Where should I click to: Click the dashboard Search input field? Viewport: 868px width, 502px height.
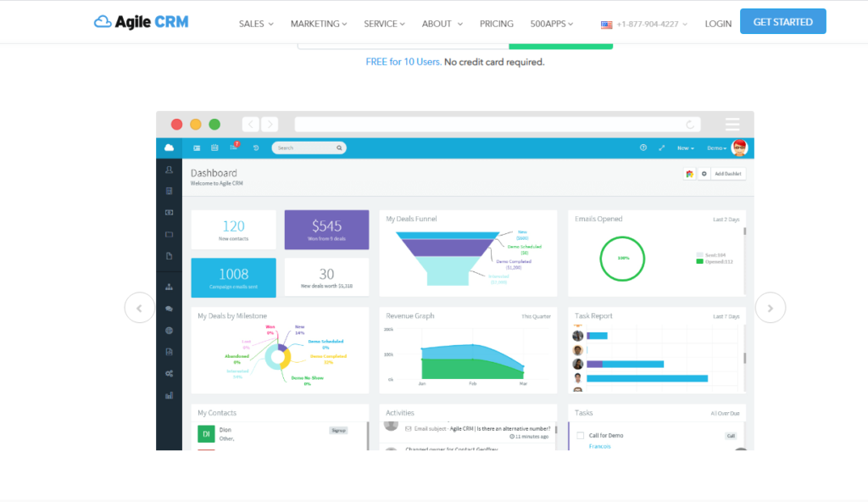click(309, 148)
